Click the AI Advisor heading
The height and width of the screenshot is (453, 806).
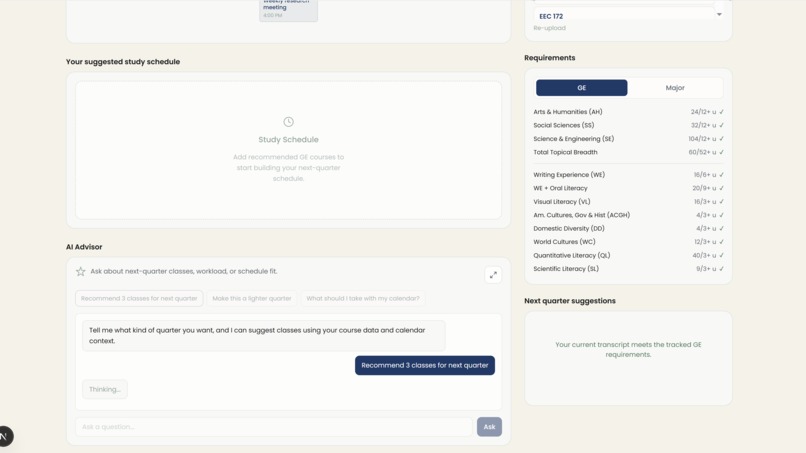84,247
